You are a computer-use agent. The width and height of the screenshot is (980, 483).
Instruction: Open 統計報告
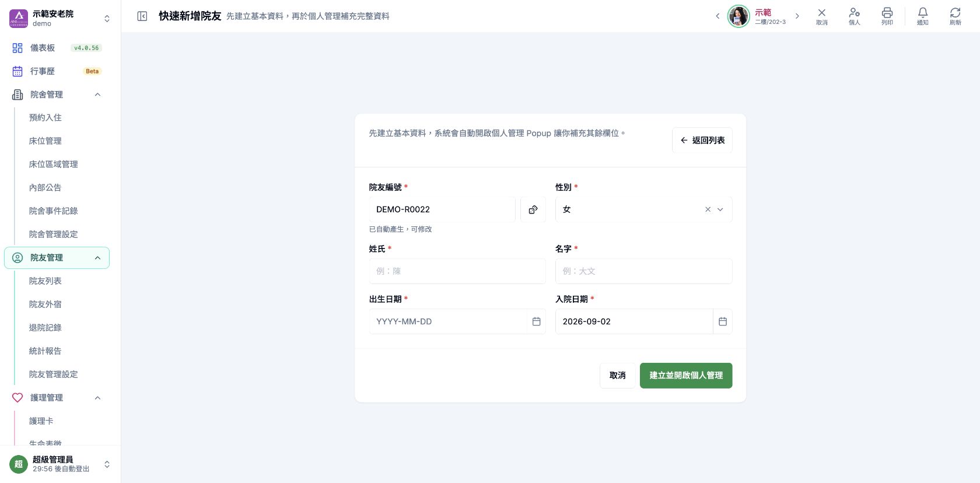pyautogui.click(x=45, y=351)
